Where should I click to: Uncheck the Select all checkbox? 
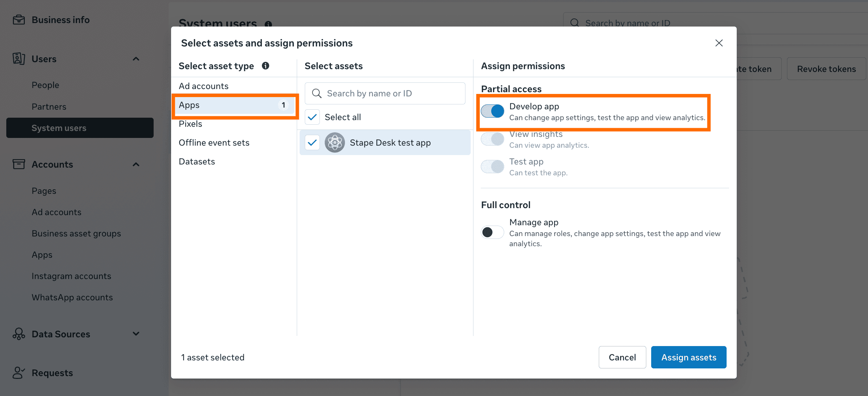(312, 117)
